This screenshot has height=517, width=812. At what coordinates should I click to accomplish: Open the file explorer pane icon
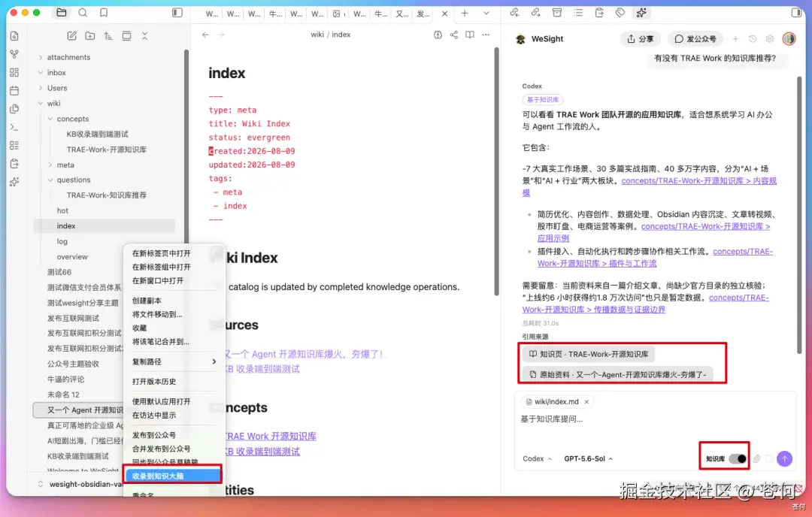pyautogui.click(x=61, y=13)
